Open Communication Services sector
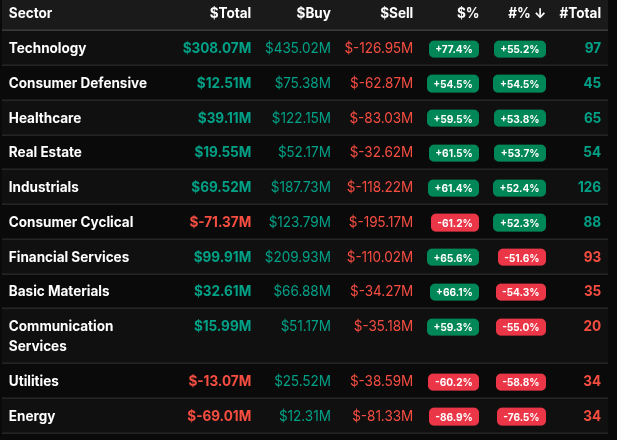The image size is (617, 440). pos(61,336)
